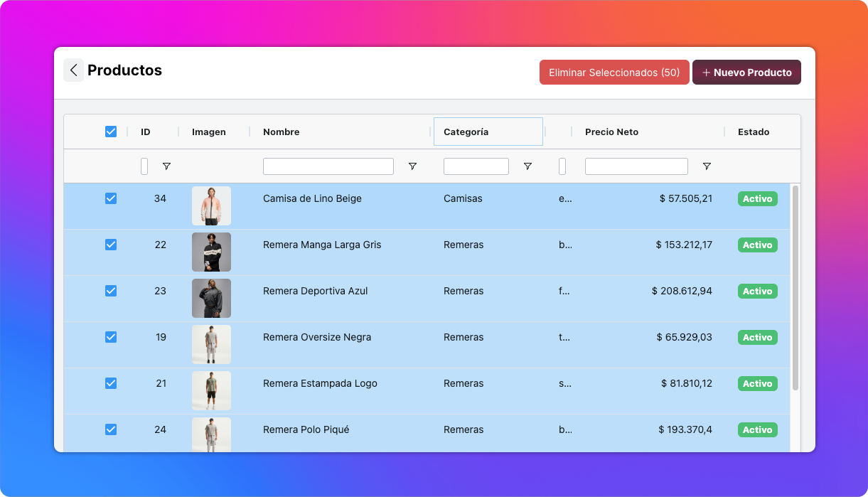Image resolution: width=868 pixels, height=497 pixels.
Task: Open the Remera Deportiva Azul thumbnail
Action: pyautogui.click(x=211, y=298)
